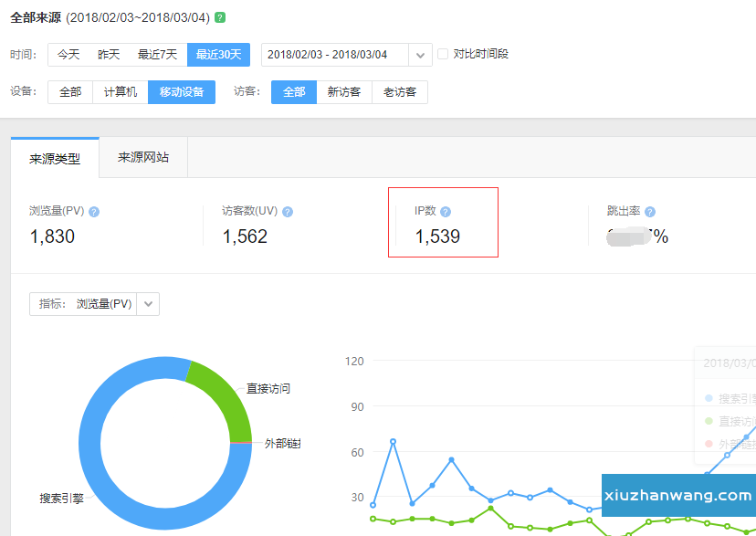The image size is (756, 536).
Task: Click 今天 time range button
Action: 68,55
